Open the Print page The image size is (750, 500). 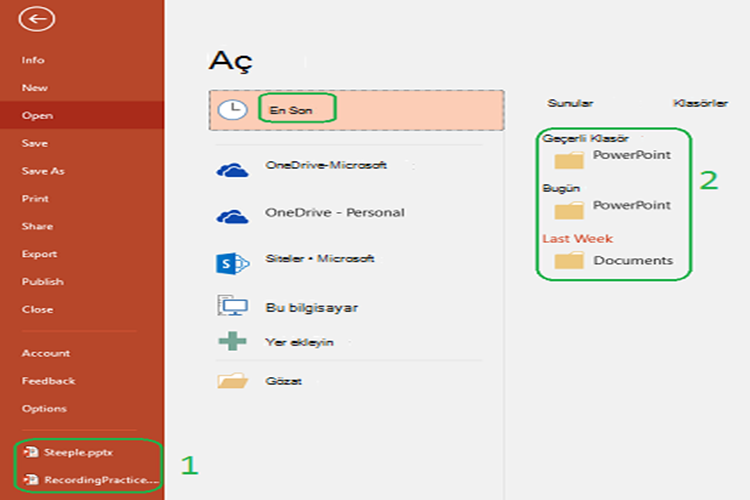pos(35,199)
